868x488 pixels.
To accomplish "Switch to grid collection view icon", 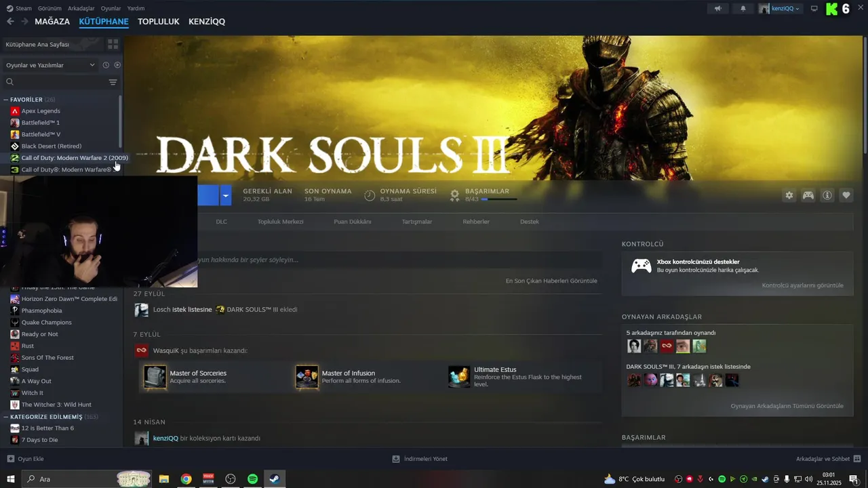I will tap(113, 44).
